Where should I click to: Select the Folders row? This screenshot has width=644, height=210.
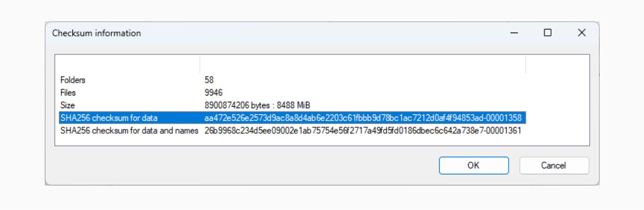pos(292,80)
